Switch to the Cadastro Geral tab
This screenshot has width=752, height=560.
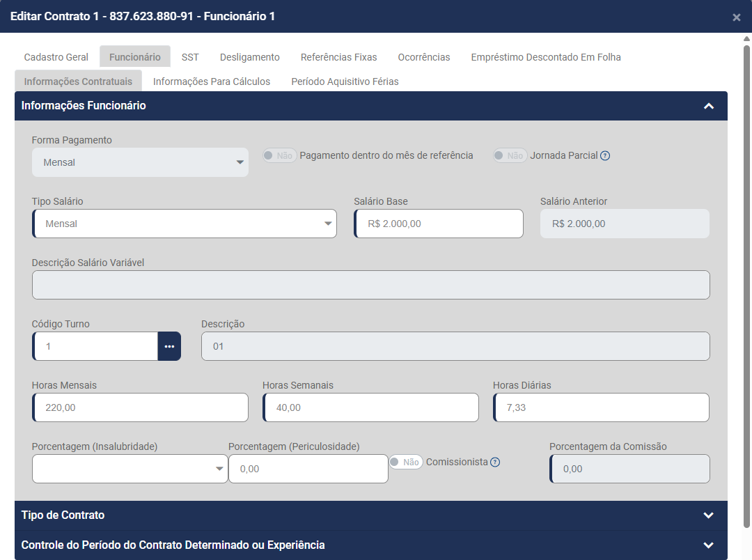[56, 57]
